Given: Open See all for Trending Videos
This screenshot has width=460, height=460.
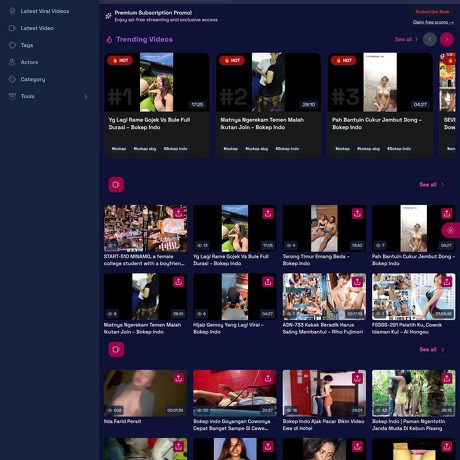Looking at the screenshot, I should click(406, 39).
